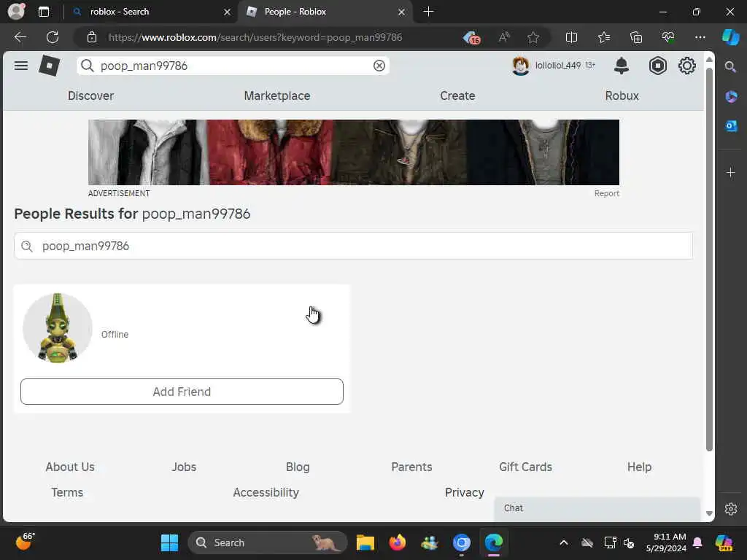
Task: Open Roblox notifications bell
Action: pyautogui.click(x=622, y=66)
